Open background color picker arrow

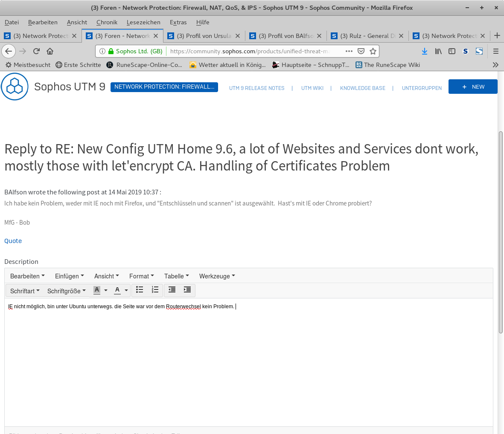pyautogui.click(x=106, y=290)
